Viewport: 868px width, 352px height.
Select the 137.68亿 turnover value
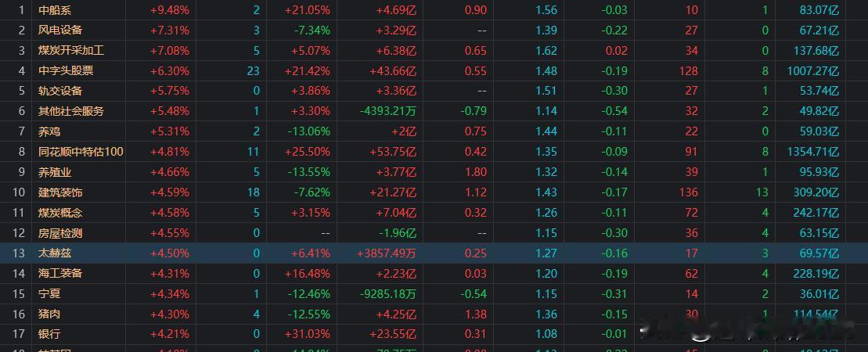[816, 50]
